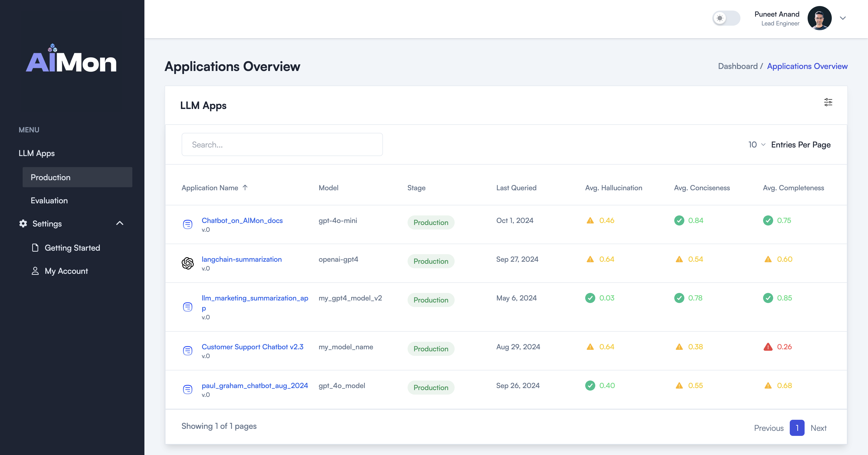Click the Next pagination button
Image resolution: width=868 pixels, height=455 pixels.
818,428
